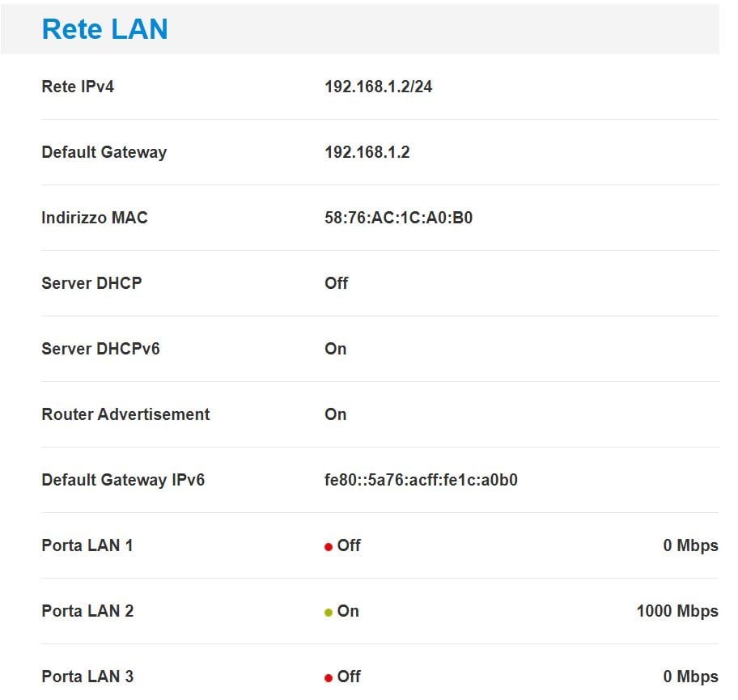This screenshot has height=700, width=738.
Task: Click the IPv6 gateway address fe80::5a76:acff:fe1c:a0b0
Action: click(422, 480)
